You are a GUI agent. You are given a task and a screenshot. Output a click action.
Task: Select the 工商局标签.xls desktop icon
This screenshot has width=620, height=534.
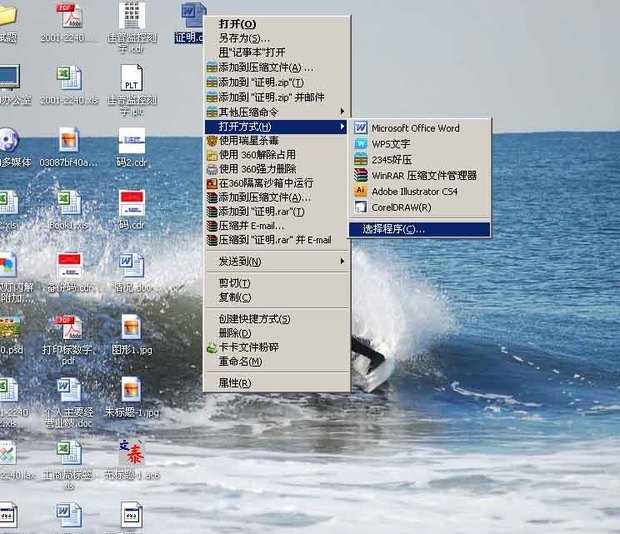click(x=69, y=453)
